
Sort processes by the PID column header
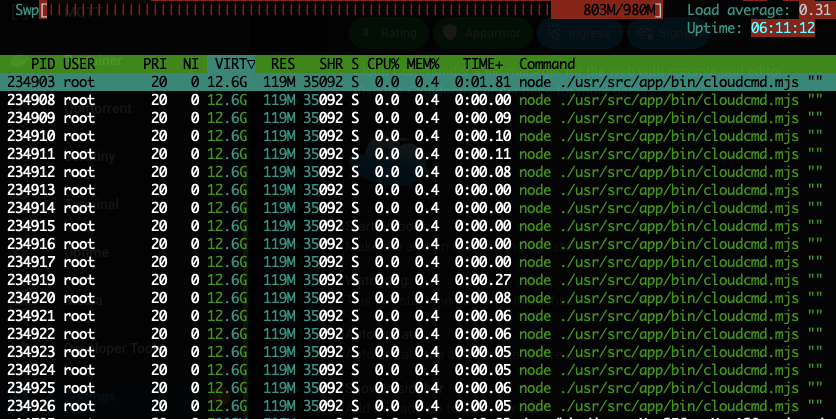[43, 64]
